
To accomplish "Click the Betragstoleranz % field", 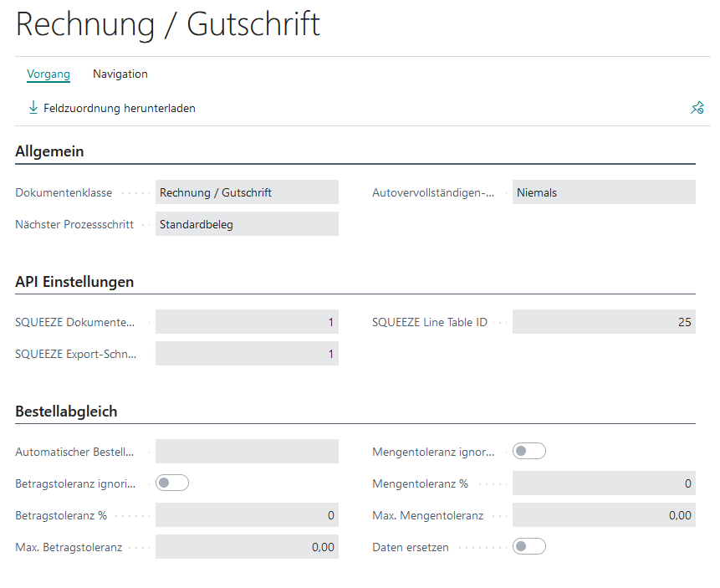I will coord(247,515).
